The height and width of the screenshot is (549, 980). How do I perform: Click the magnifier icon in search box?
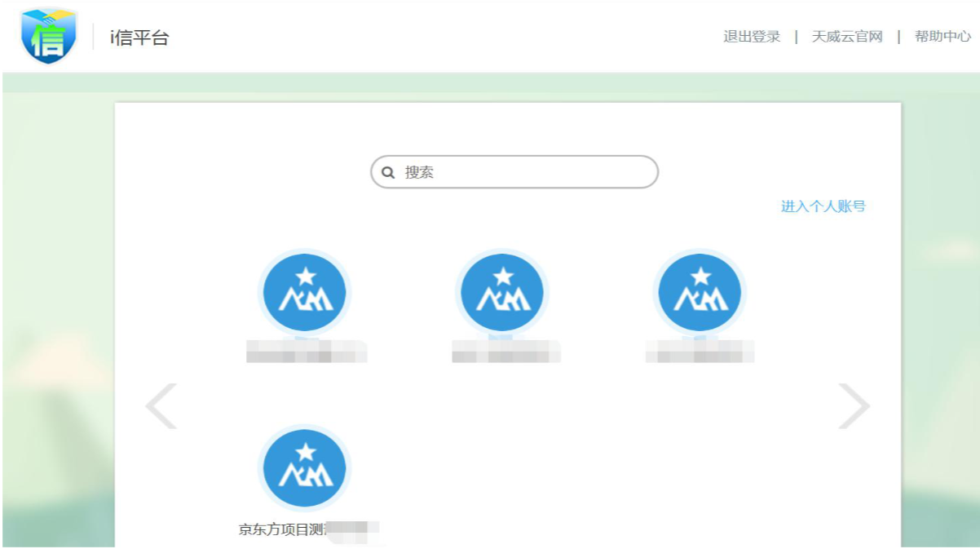pyautogui.click(x=389, y=173)
